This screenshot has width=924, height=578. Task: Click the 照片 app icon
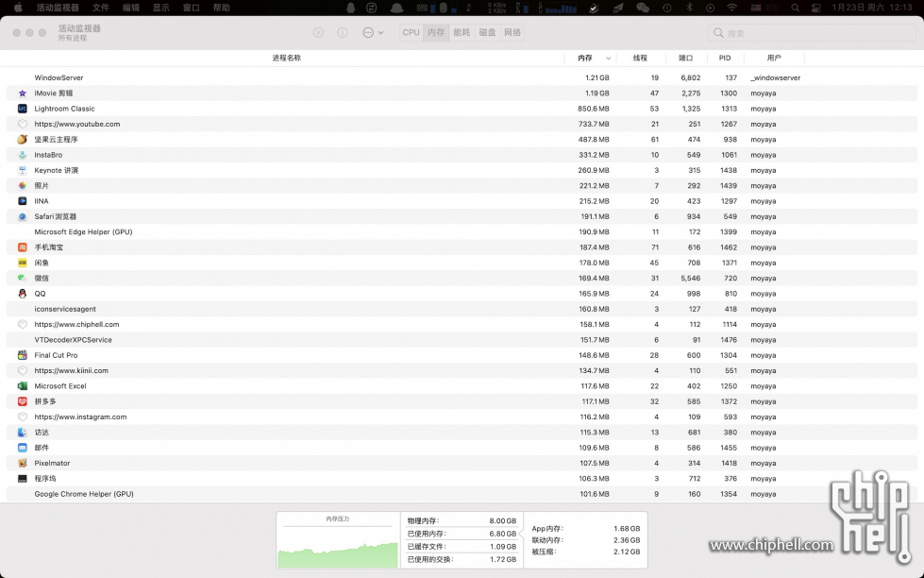point(23,185)
